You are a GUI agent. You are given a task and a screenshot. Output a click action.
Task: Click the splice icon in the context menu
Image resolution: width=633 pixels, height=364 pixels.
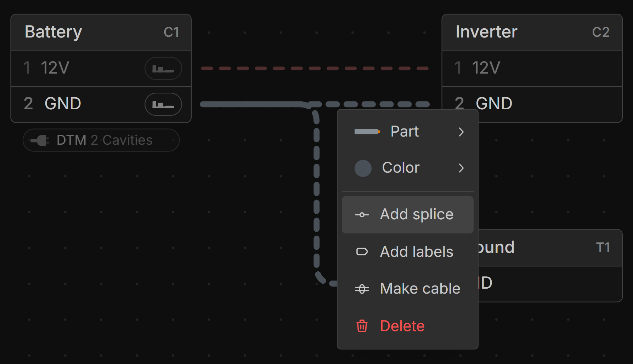pyautogui.click(x=362, y=215)
